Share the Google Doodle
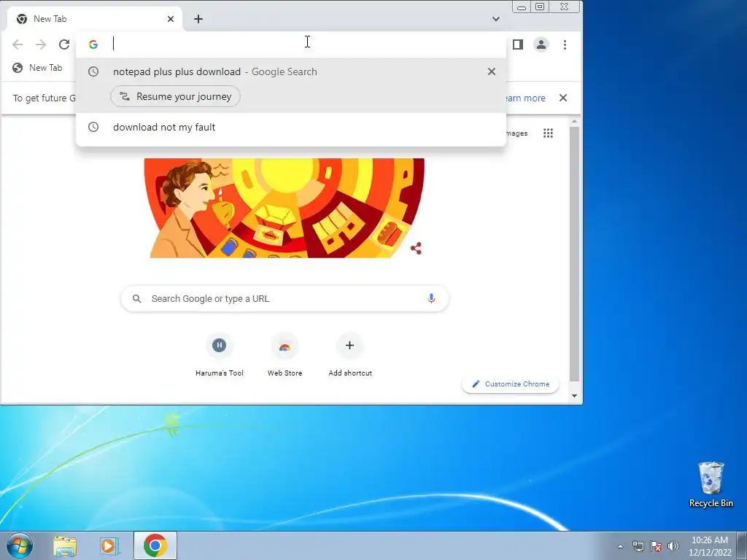 [x=416, y=248]
